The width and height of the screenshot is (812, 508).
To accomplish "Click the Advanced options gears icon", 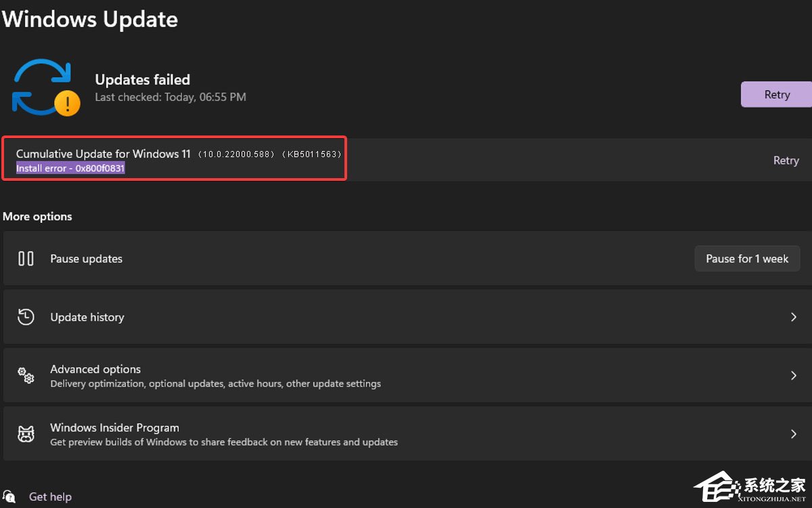I will click(x=26, y=376).
